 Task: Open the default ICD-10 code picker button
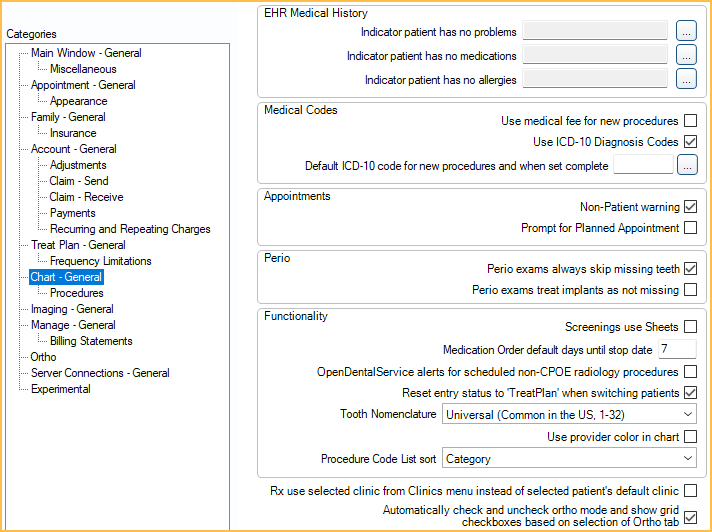(686, 165)
